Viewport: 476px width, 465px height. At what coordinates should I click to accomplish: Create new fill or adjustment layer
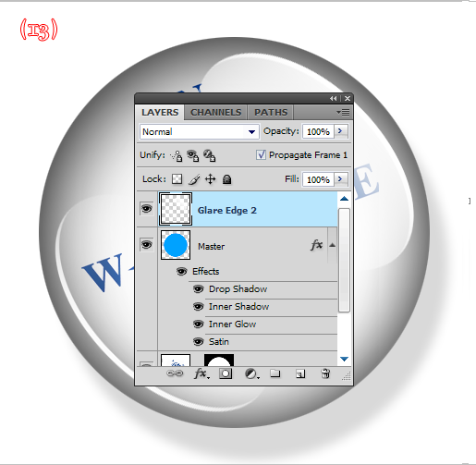pyautogui.click(x=251, y=373)
